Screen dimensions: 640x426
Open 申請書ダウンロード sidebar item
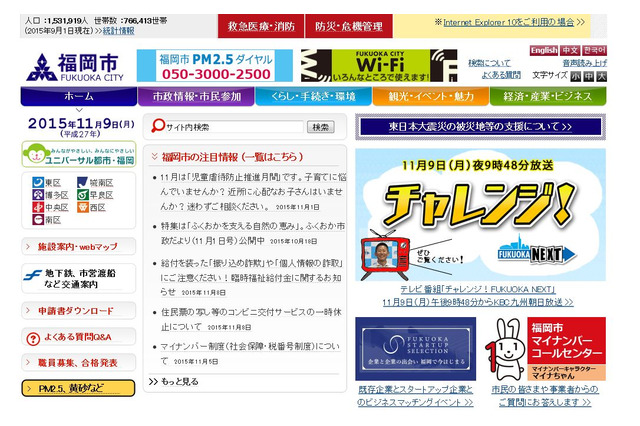point(78,311)
